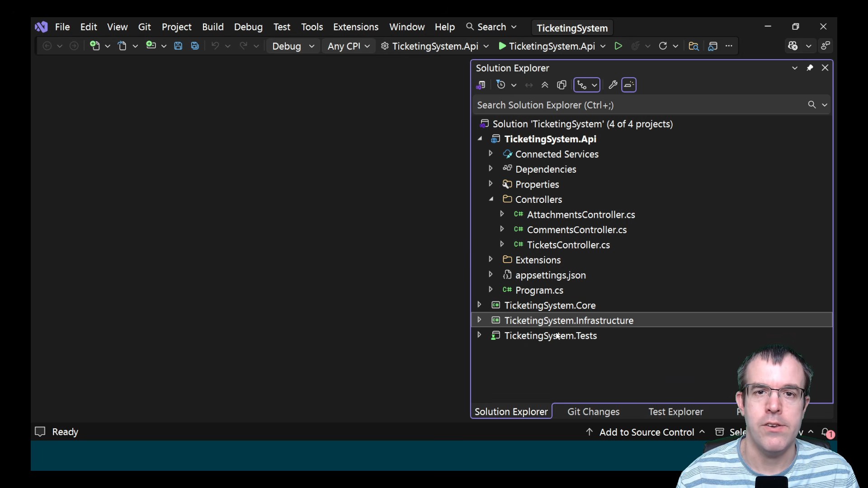Viewport: 868px width, 488px height.
Task: Select Program.cs in the Api project
Action: click(x=539, y=290)
